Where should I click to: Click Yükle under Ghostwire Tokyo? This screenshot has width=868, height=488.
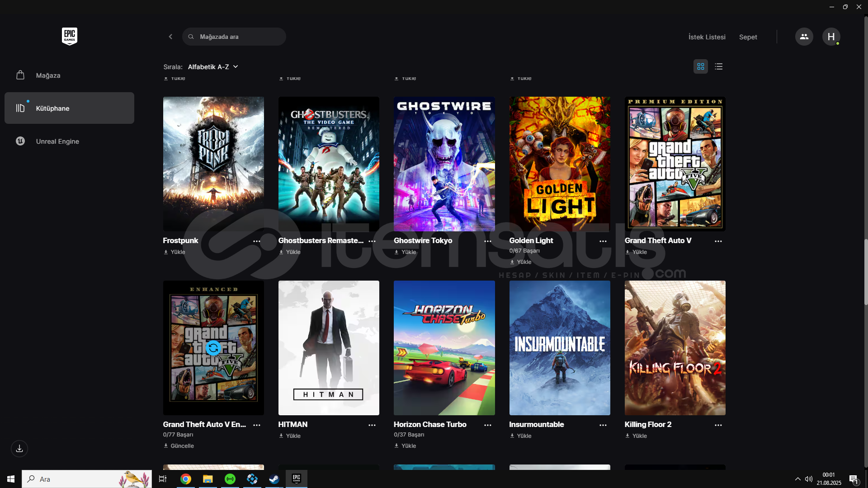pos(405,252)
